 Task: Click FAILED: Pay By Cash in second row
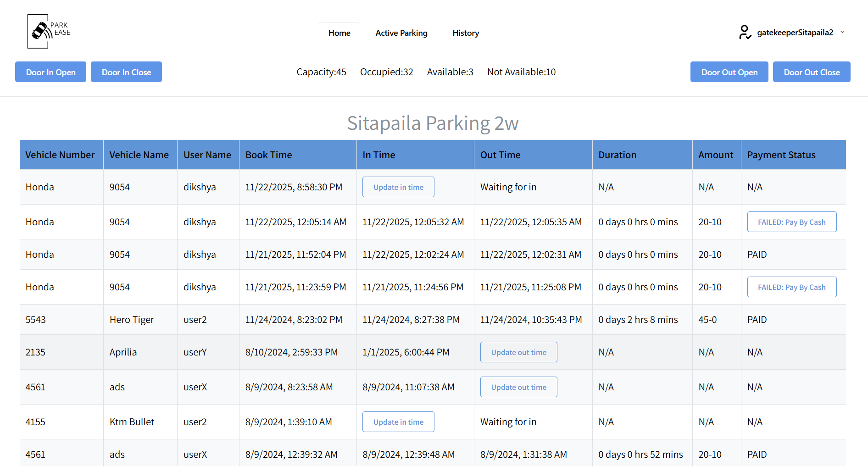point(791,222)
